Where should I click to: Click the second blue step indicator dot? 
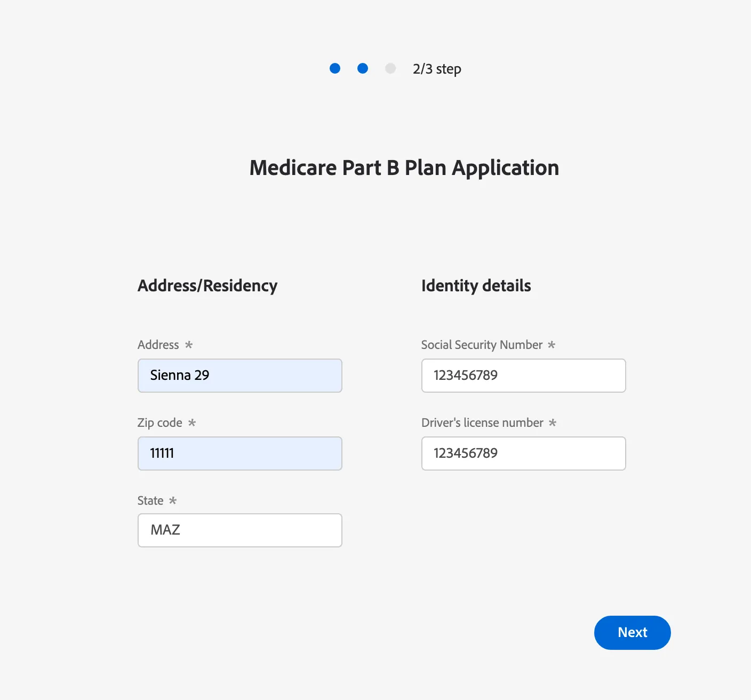tap(363, 68)
